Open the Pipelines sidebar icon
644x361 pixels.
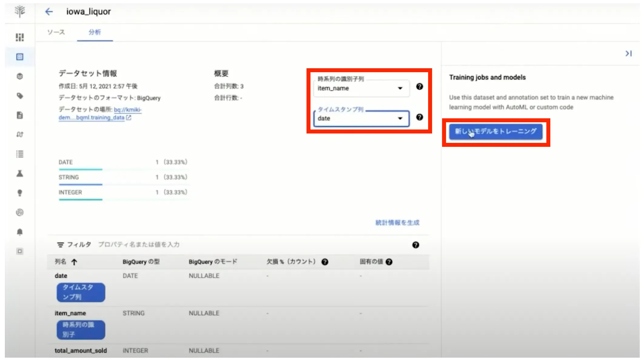[20, 134]
